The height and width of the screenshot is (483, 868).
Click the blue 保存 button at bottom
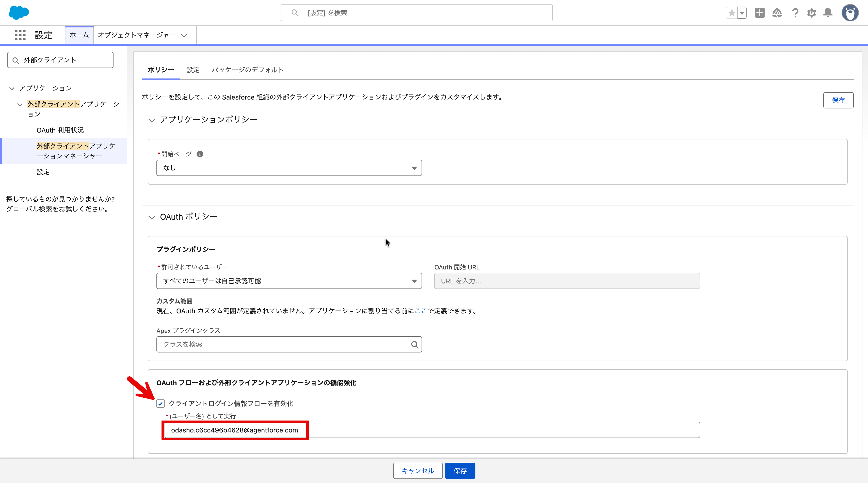[x=460, y=471]
